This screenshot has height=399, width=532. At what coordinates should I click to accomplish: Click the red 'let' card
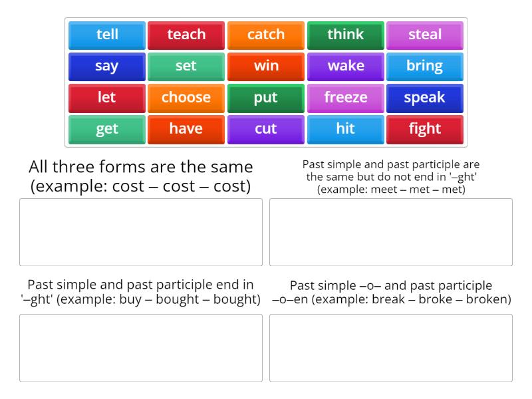click(106, 98)
